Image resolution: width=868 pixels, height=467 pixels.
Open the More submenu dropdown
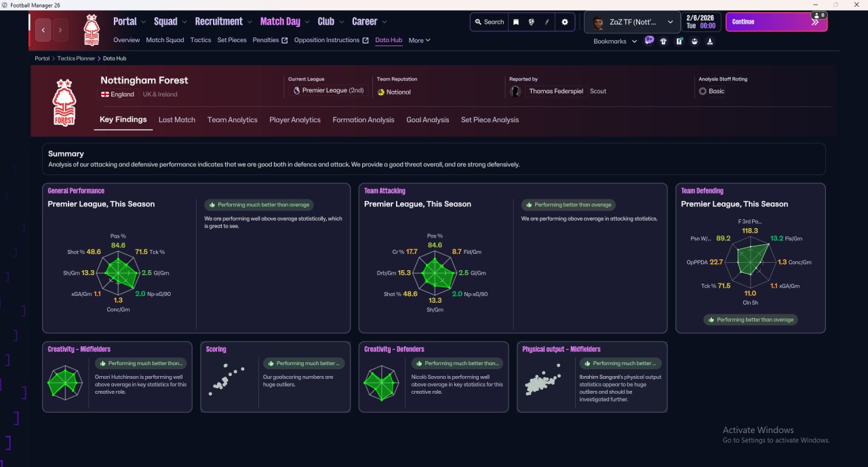pos(419,40)
